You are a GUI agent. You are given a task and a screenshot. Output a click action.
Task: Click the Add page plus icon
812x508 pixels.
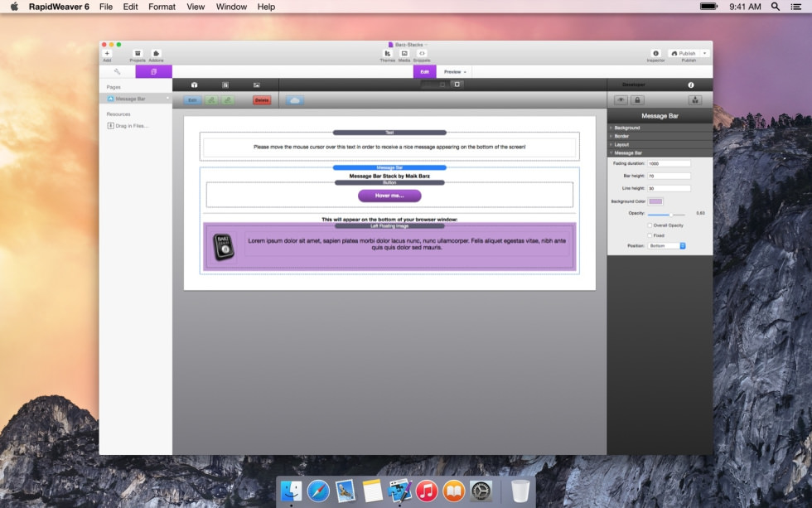point(107,53)
